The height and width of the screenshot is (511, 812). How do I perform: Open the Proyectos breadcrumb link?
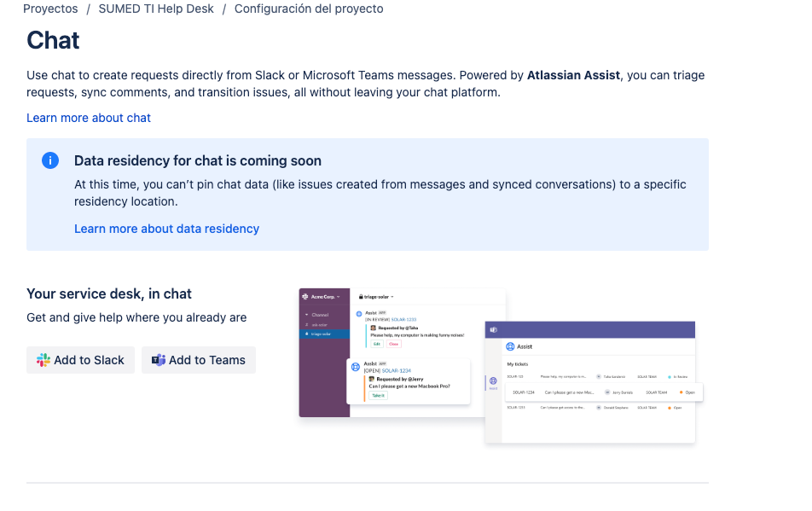pos(50,9)
